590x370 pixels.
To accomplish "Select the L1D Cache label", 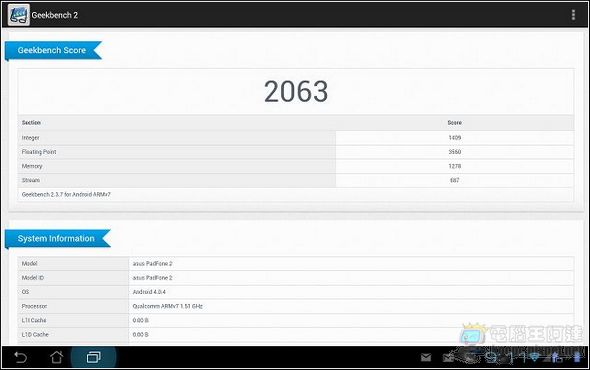I will click(x=35, y=334).
